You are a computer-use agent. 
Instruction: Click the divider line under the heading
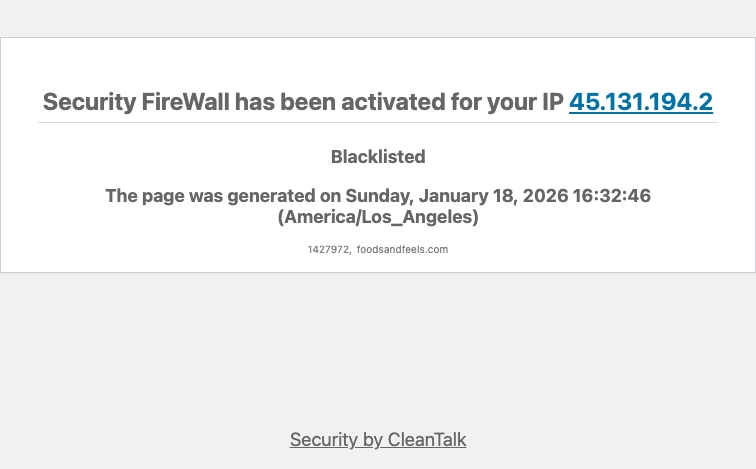(x=378, y=123)
